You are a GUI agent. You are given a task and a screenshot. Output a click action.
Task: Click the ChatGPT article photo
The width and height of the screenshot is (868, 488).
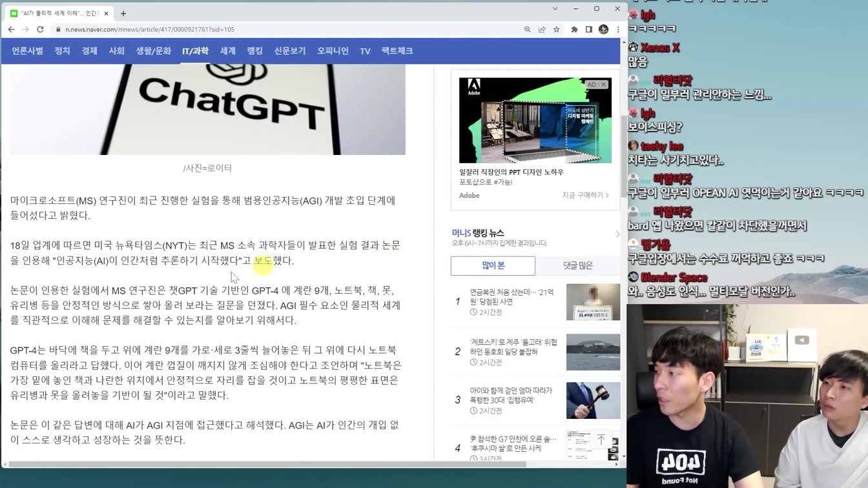[207, 110]
